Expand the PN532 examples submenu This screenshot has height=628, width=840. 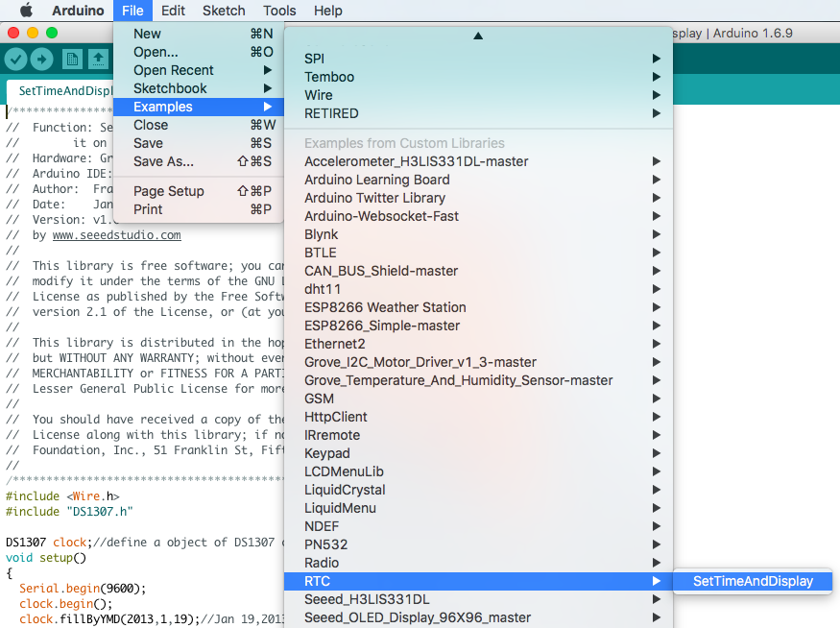pos(478,544)
